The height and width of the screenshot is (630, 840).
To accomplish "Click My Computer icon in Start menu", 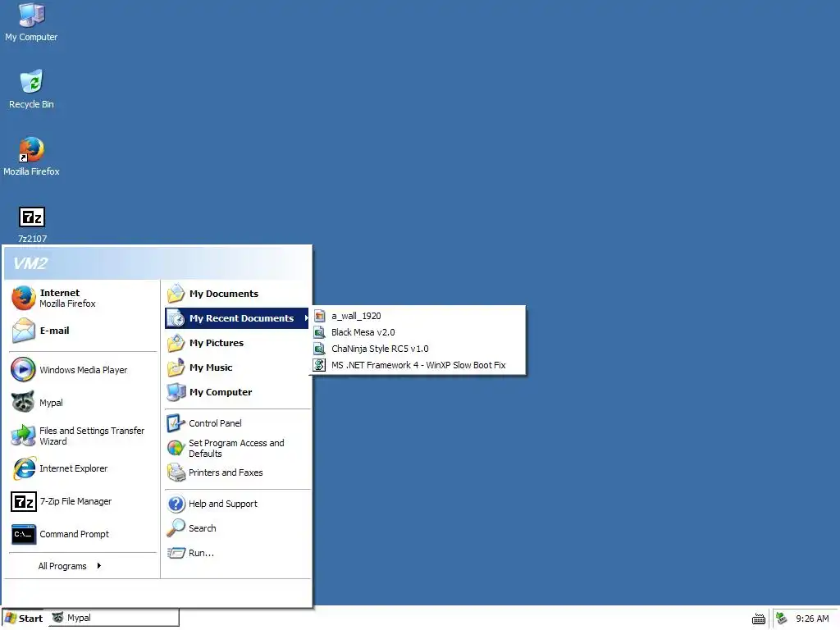I will (176, 392).
